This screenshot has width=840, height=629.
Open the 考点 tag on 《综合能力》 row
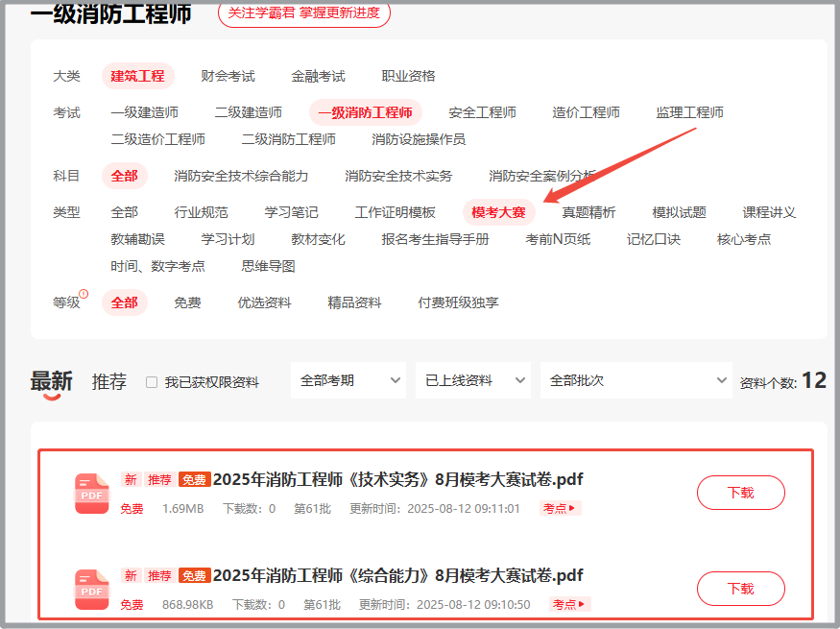click(569, 605)
